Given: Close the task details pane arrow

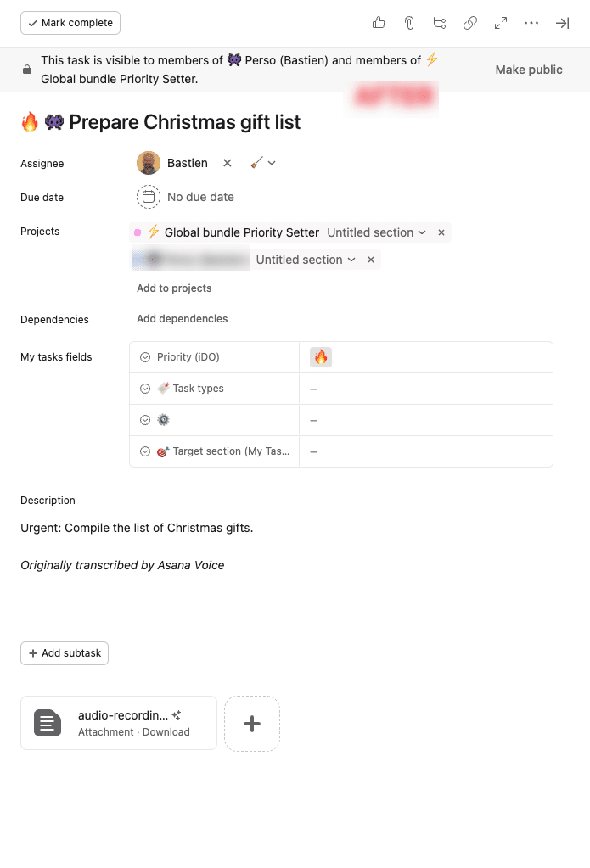Looking at the screenshot, I should 562,23.
